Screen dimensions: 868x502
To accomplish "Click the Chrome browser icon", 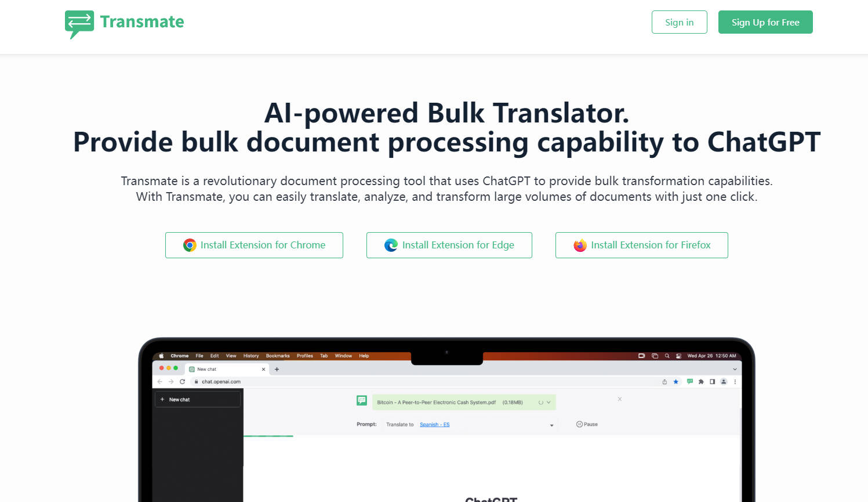I will click(x=190, y=245).
